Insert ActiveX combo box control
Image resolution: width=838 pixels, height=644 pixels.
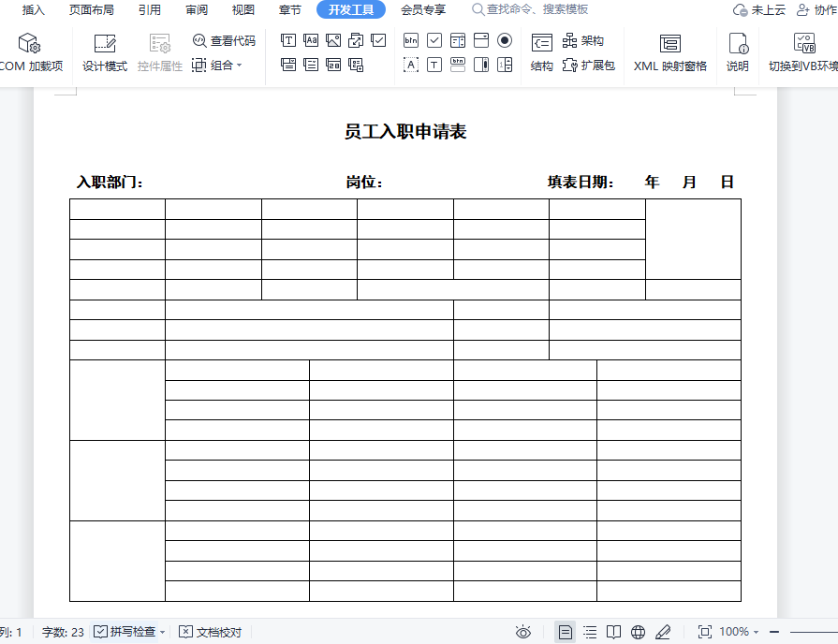(x=481, y=40)
